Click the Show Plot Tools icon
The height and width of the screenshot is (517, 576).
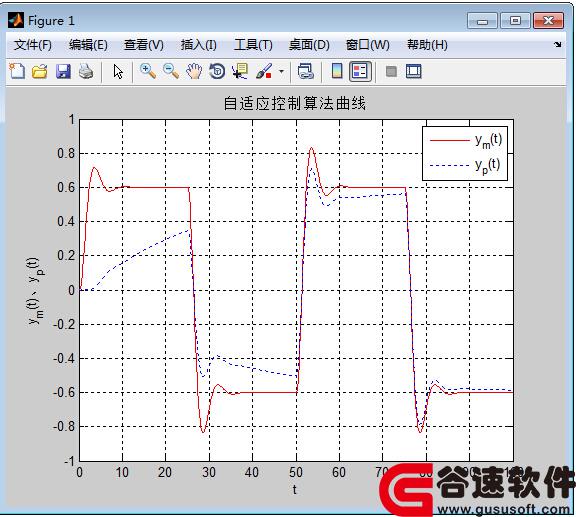(x=414, y=71)
